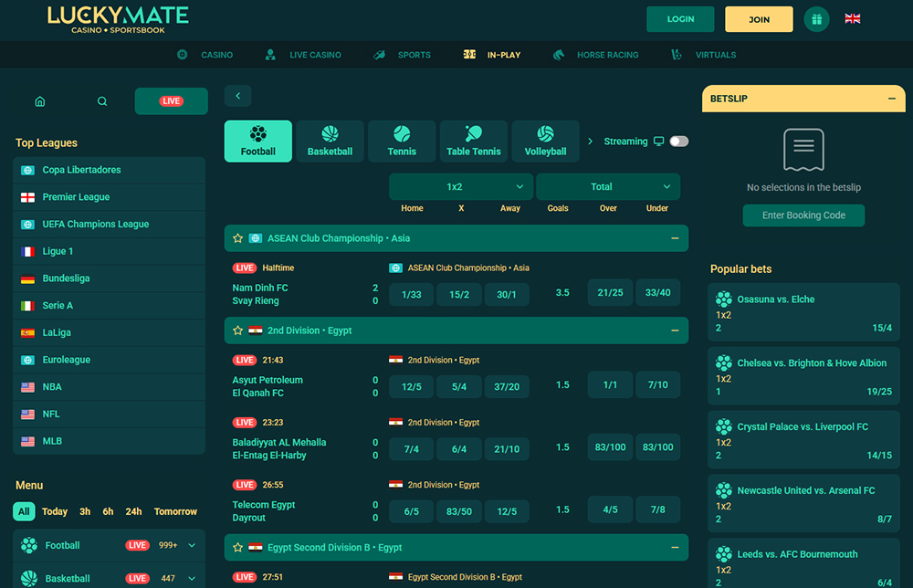Change language via UK flag icon

(x=853, y=19)
